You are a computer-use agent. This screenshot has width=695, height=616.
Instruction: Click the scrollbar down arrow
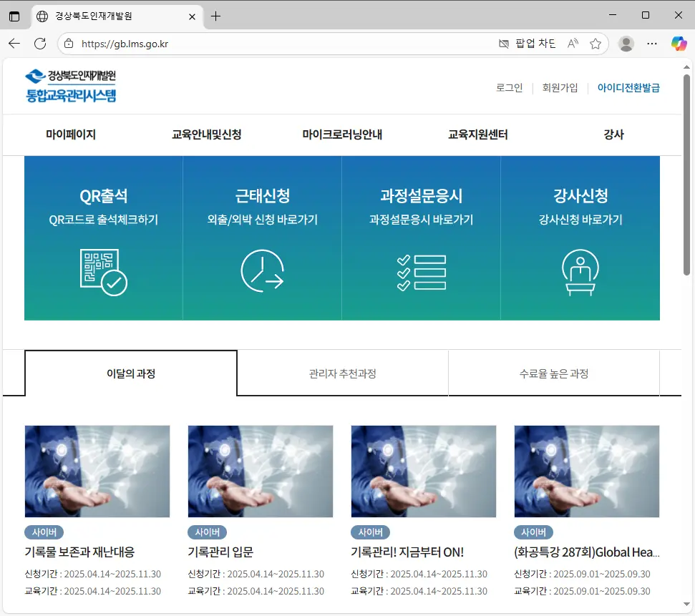coord(686,604)
